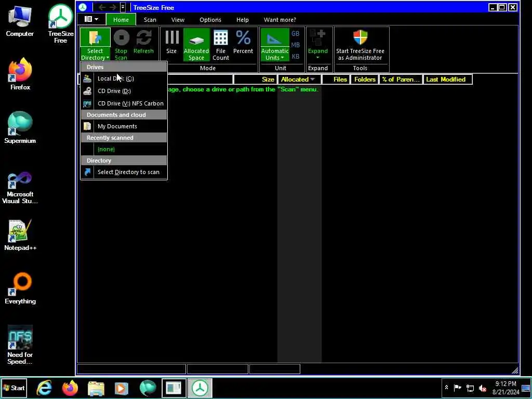Open the View ribbon tab

(x=178, y=20)
